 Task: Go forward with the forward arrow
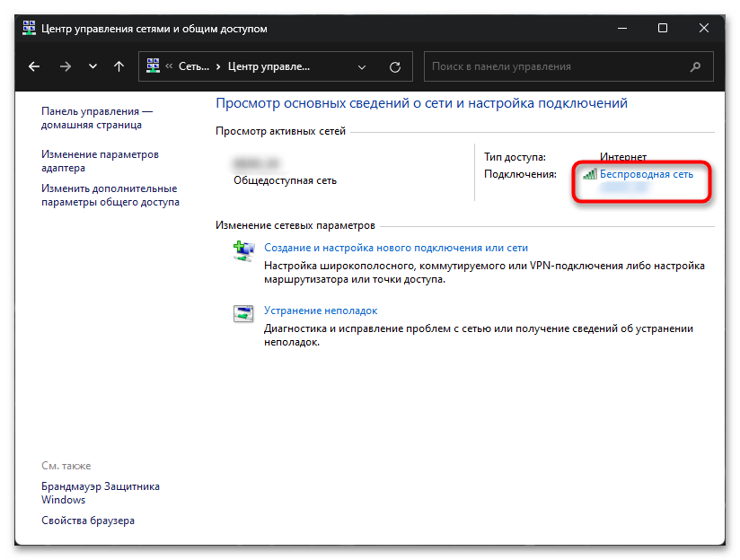point(66,66)
